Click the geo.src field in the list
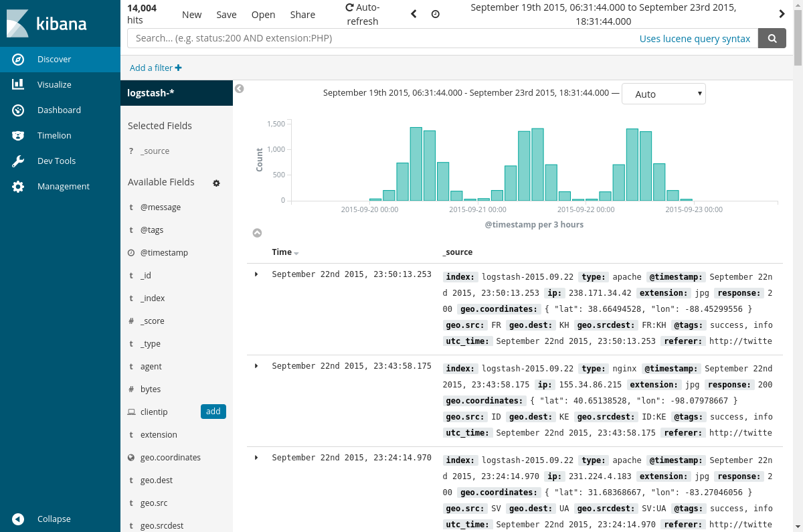Image resolution: width=803 pixels, height=532 pixels. click(154, 503)
